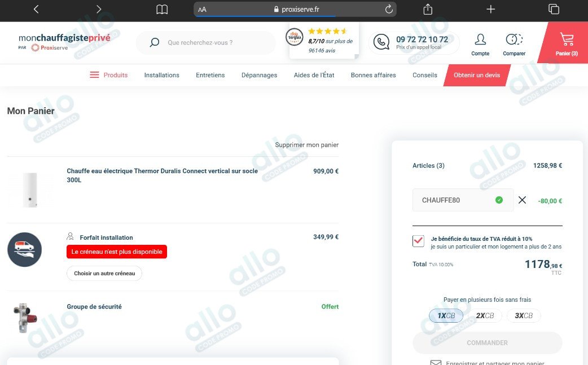Image resolution: width=588 pixels, height=365 pixels.
Task: Tap the AA reader text size control
Action: click(202, 10)
